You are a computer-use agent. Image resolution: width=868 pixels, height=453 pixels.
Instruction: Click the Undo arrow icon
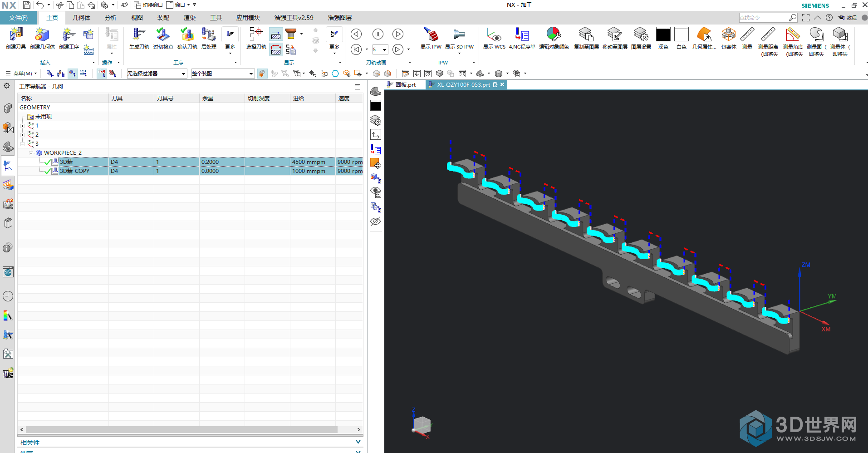40,5
